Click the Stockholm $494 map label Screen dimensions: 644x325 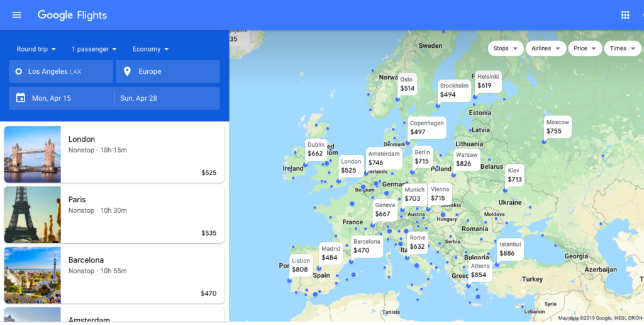pos(454,90)
